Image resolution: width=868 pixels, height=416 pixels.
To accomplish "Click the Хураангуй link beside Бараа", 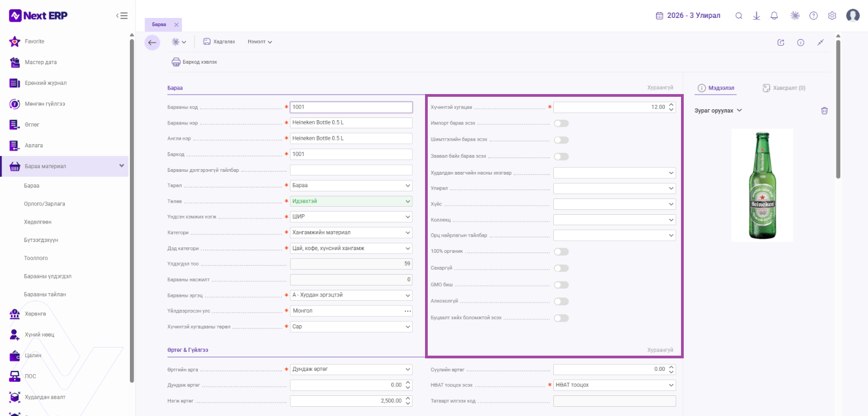I will (x=660, y=88).
